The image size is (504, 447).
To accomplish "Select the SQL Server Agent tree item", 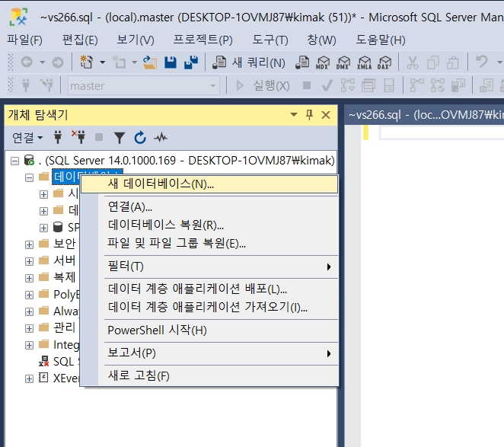I will coord(59,362).
